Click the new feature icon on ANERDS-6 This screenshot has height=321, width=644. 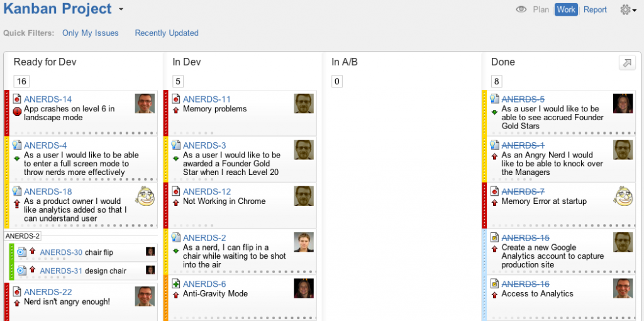point(177,284)
